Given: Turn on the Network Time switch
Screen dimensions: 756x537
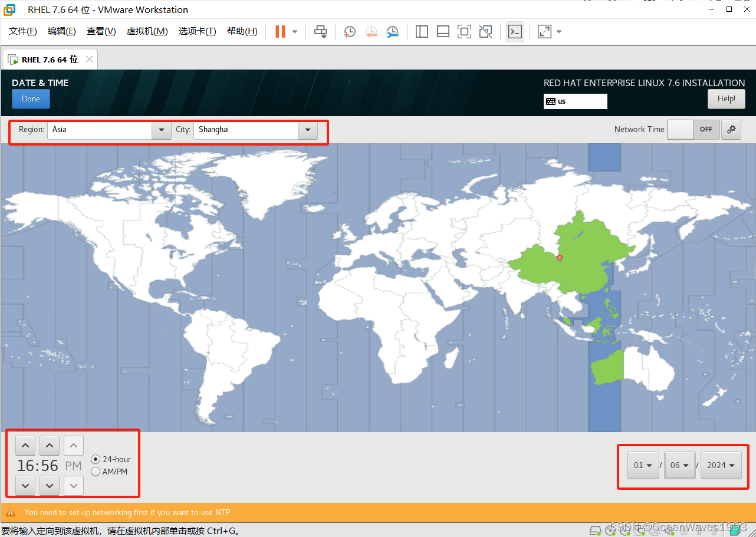Looking at the screenshot, I should point(693,130).
